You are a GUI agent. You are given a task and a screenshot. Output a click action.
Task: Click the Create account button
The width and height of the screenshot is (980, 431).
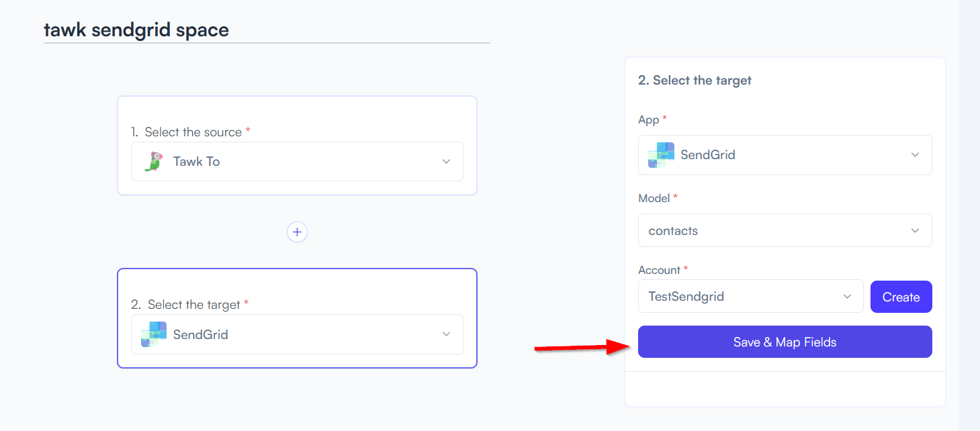(x=901, y=297)
